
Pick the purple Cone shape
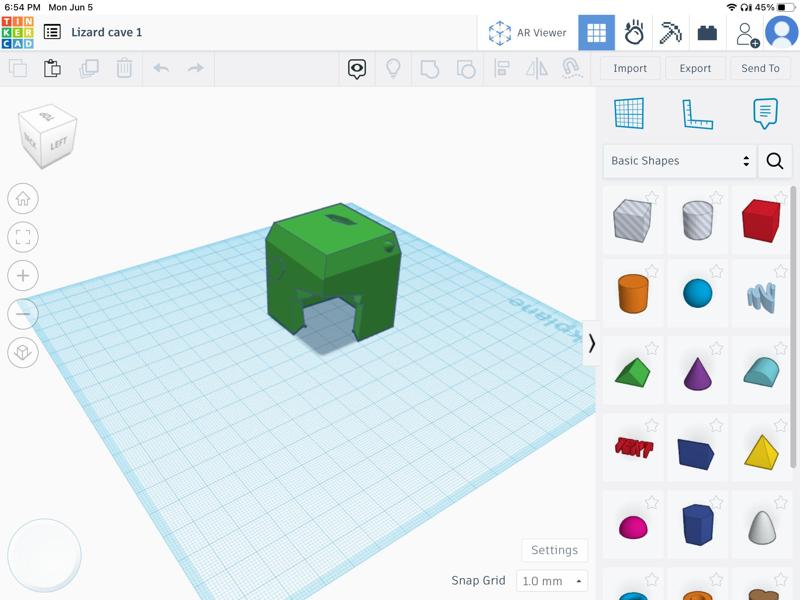697,374
